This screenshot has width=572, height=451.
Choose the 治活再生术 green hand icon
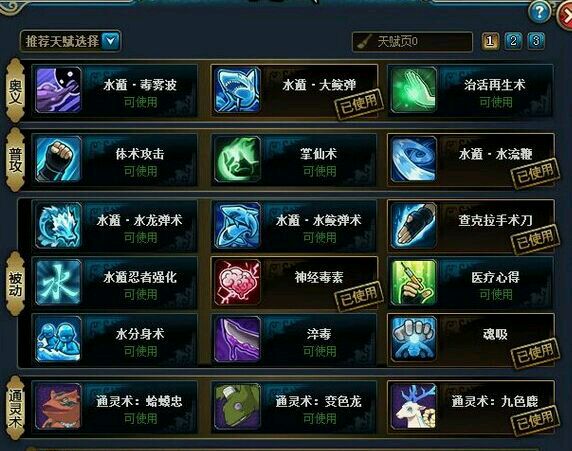coord(414,90)
